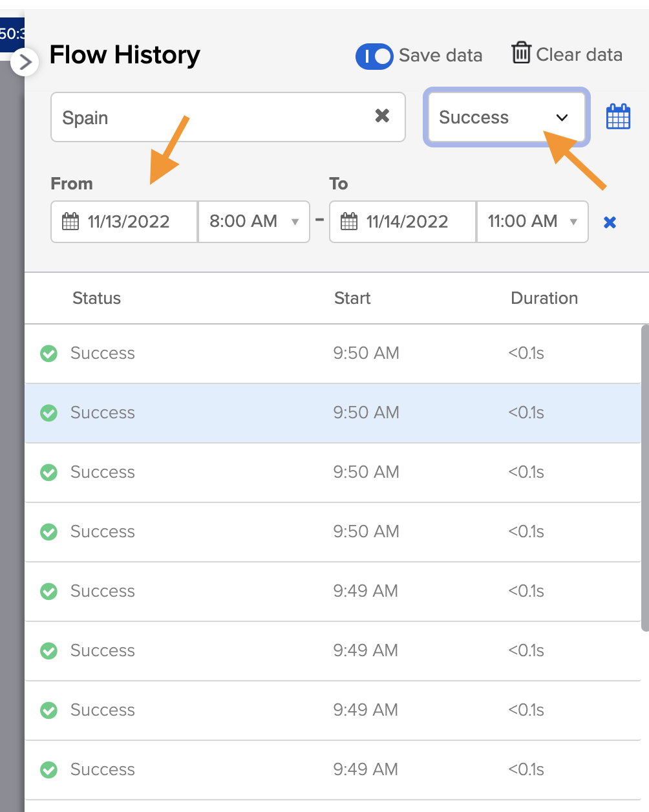Click green check icon on first row
Image resolution: width=649 pixels, height=812 pixels.
pyautogui.click(x=49, y=354)
